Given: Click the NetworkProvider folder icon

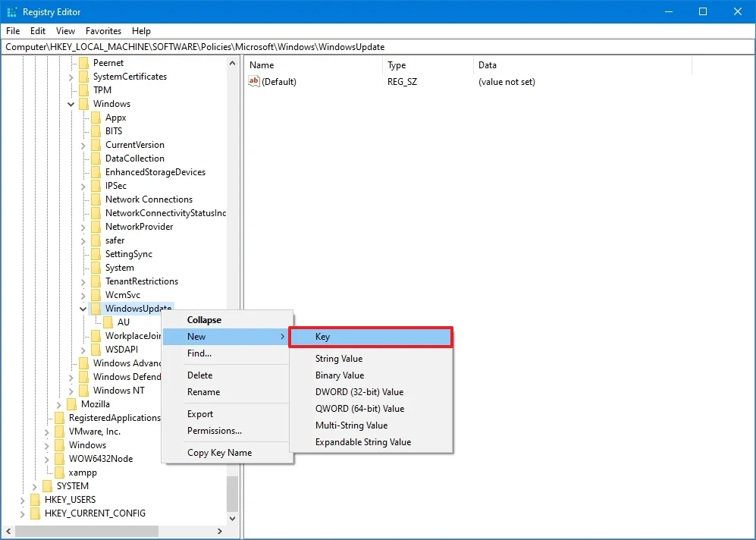Looking at the screenshot, I should click(96, 227).
